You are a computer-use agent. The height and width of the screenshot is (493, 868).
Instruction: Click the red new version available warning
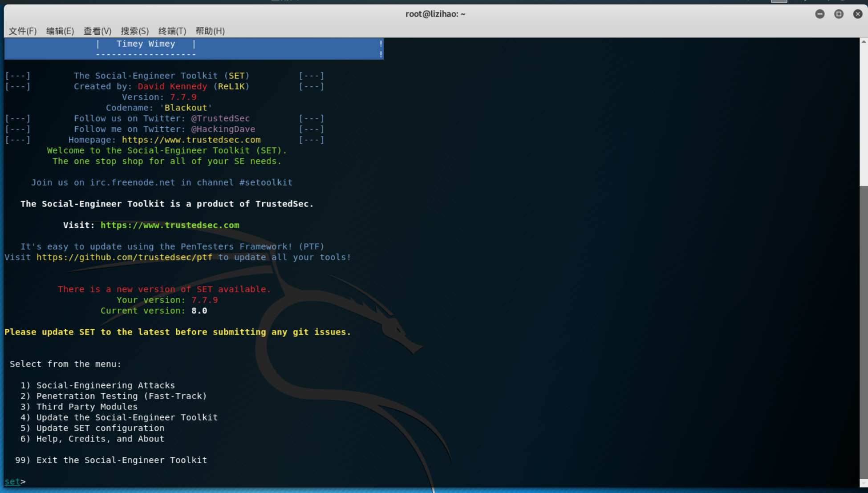(164, 289)
